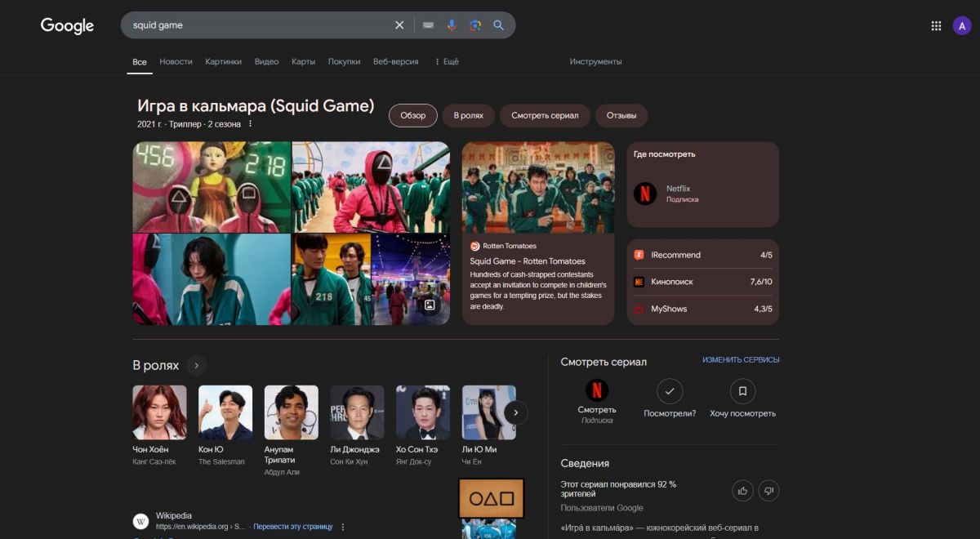
Task: Watch on Netflix via the 'Смотреть' icon
Action: click(597, 390)
